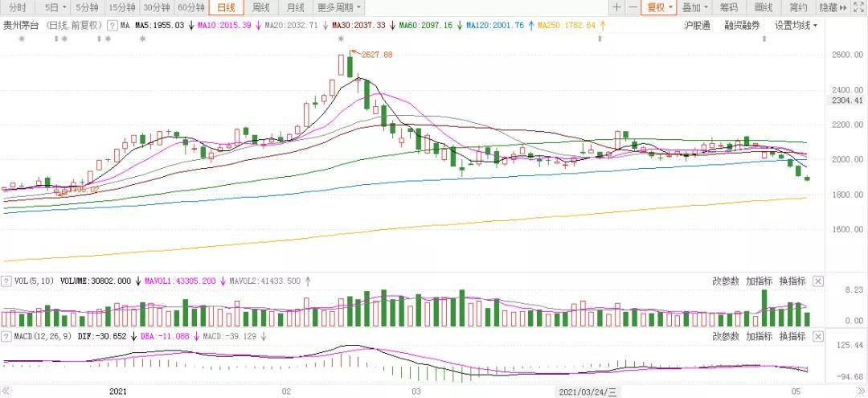Image resolution: width=868 pixels, height=398 pixels.
Task: Click the 02 month marker on the time axis
Action: tap(286, 392)
